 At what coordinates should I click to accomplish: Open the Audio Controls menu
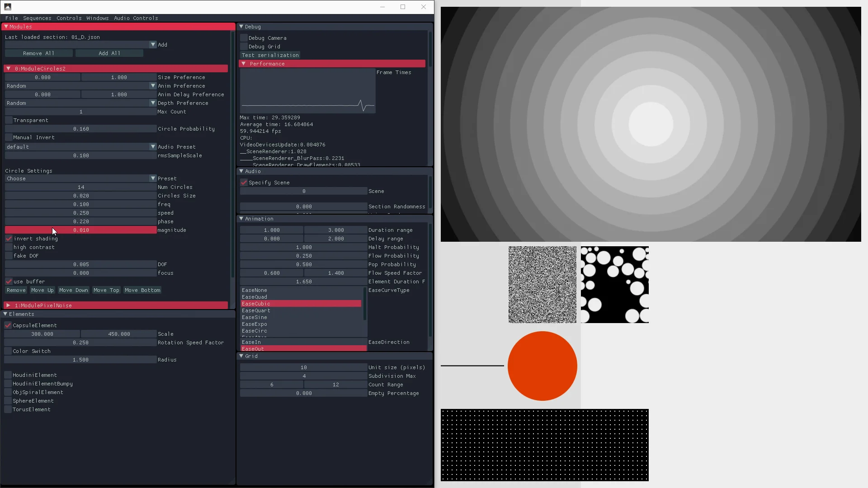[136, 18]
